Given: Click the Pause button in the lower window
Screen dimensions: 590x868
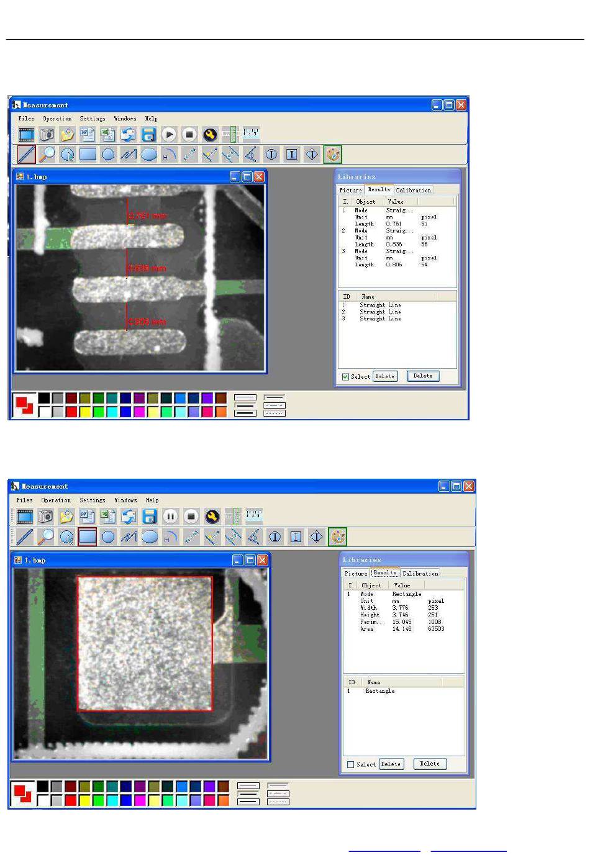Looking at the screenshot, I should [x=170, y=516].
